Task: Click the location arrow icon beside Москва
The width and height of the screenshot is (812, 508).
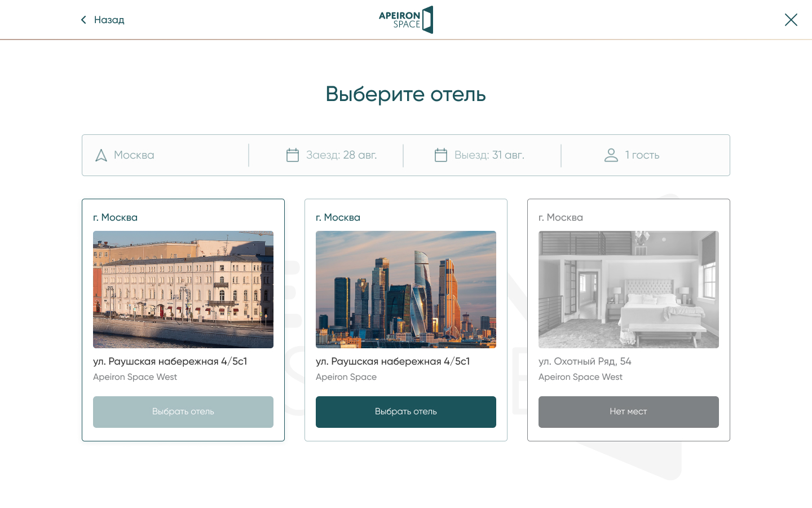Action: pyautogui.click(x=101, y=155)
